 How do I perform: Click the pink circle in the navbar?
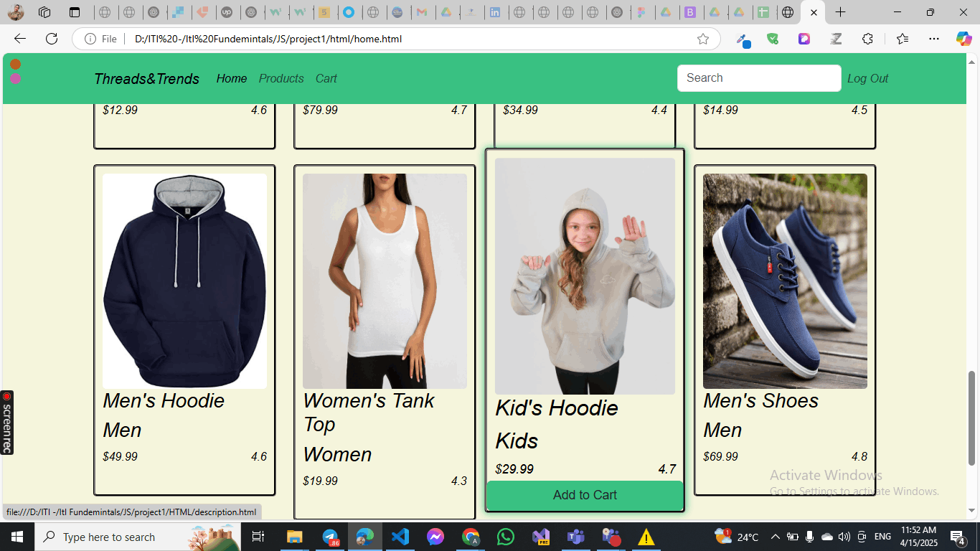coord(16,78)
